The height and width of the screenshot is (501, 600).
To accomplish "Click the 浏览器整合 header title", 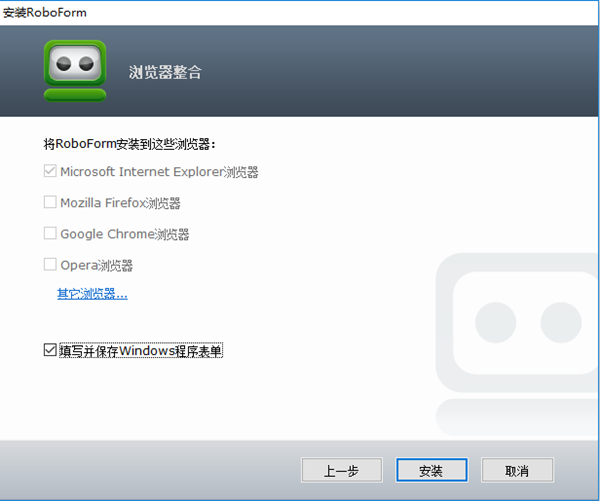I will pos(165,72).
